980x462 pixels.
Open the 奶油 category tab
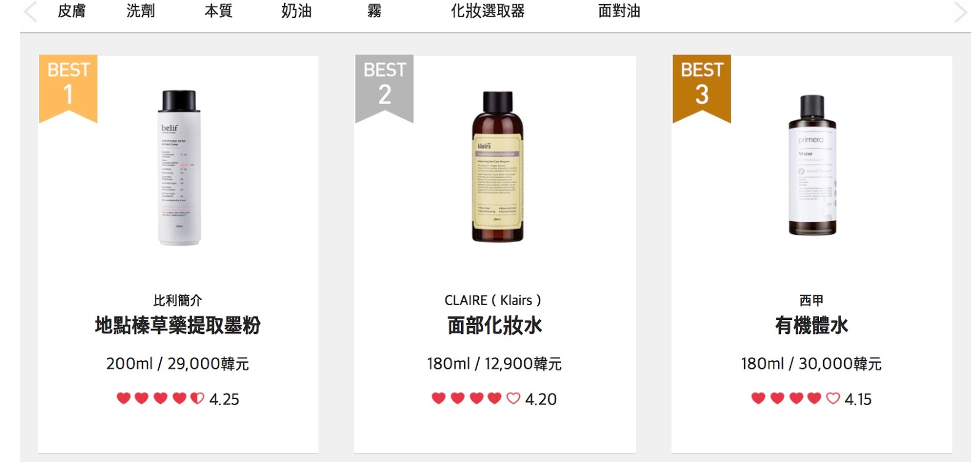296,11
